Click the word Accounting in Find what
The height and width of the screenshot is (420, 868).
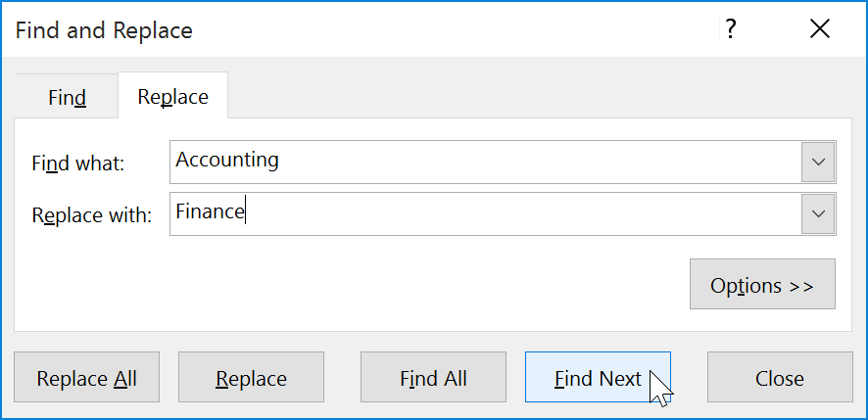pyautogui.click(x=227, y=161)
